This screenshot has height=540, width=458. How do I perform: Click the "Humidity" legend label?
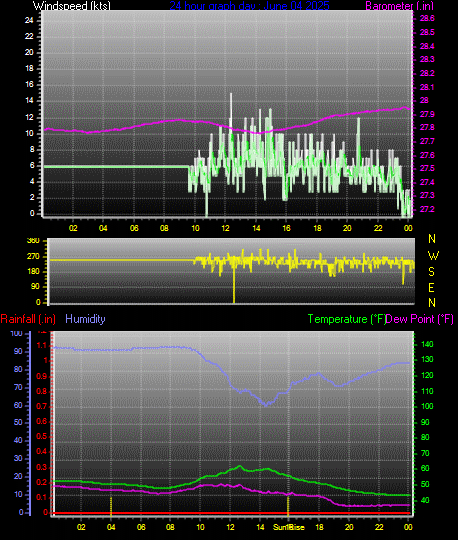[85, 319]
